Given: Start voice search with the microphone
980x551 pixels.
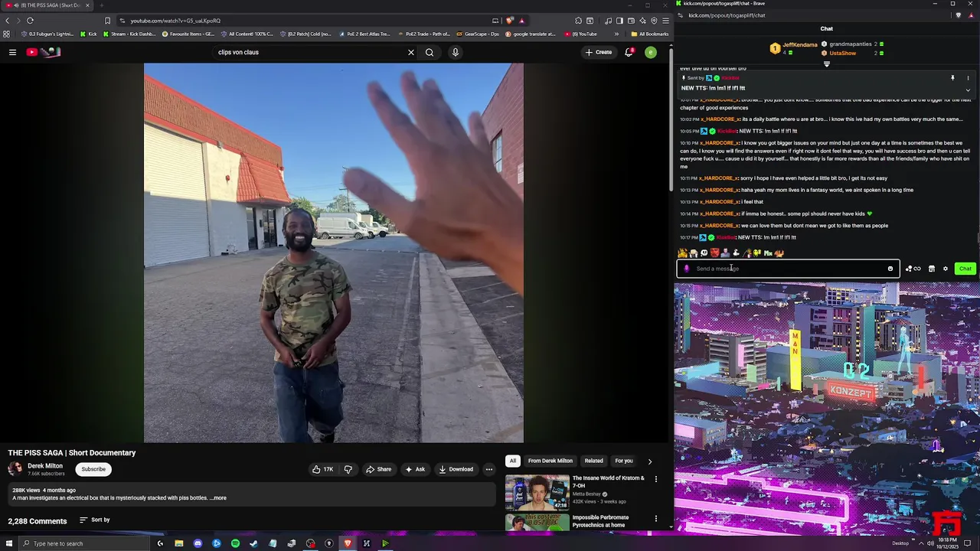Looking at the screenshot, I should 455,52.
